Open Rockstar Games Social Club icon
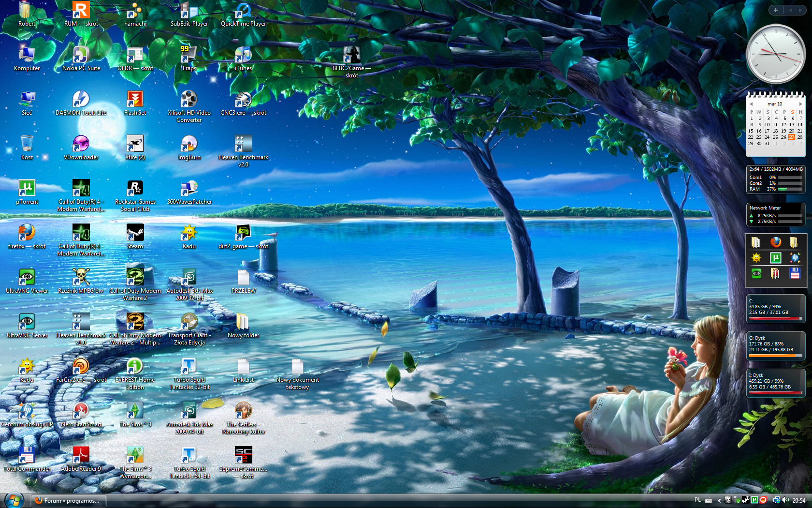 tap(135, 188)
